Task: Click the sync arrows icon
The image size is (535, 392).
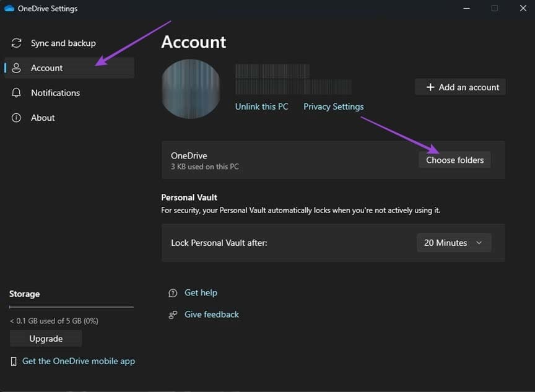Action: pyautogui.click(x=16, y=43)
